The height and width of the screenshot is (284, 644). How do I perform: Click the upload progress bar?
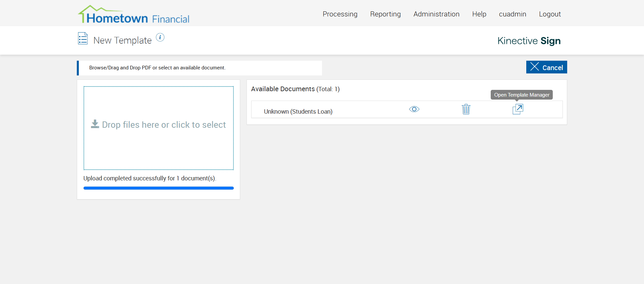pos(158,188)
